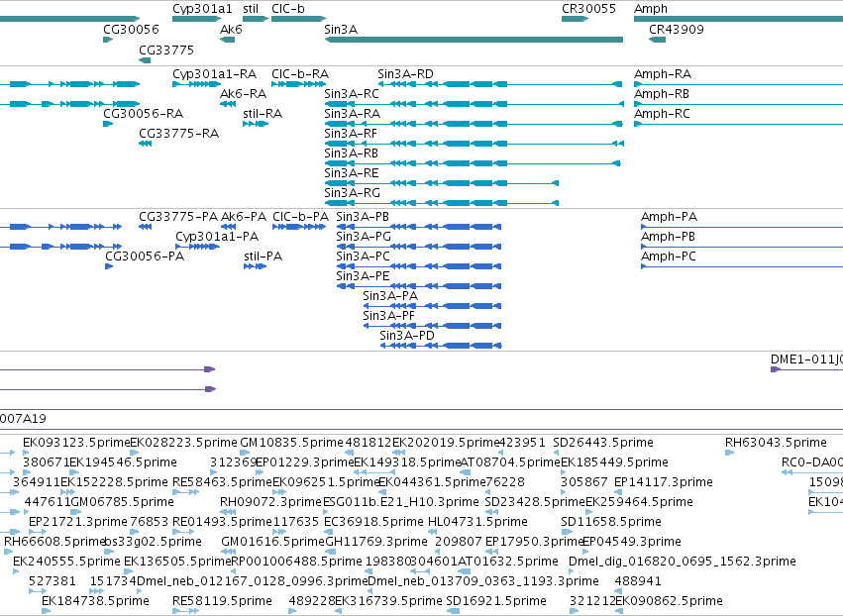Click EST label EK184738.5prime

(x=95, y=601)
